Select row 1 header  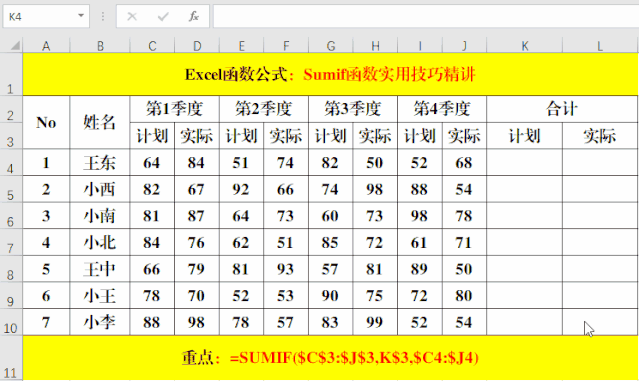(x=11, y=74)
